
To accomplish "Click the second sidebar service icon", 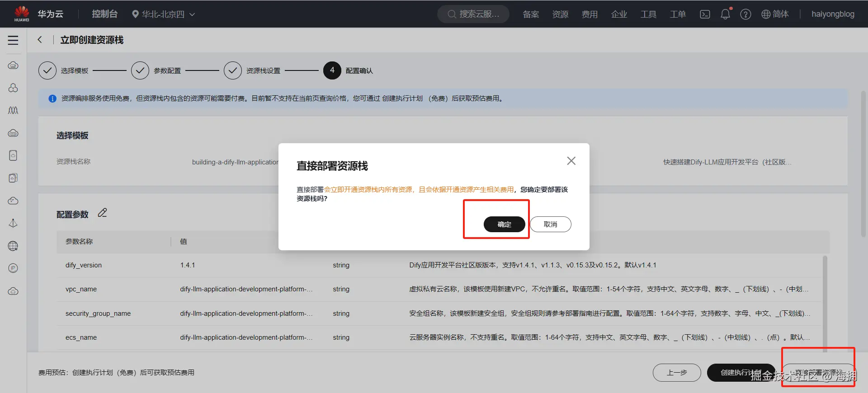I will pos(13,88).
